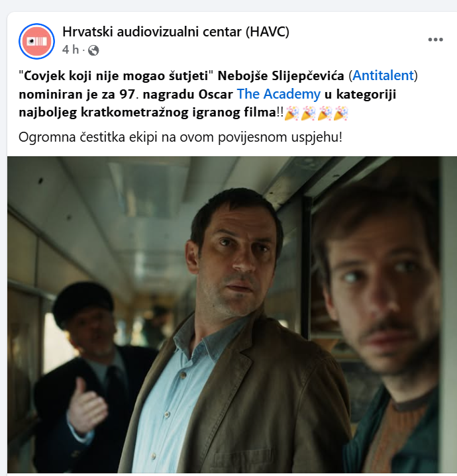Viewport: 457px width, 476px height.
Task: Click the first party popper emoji
Action: [292, 113]
